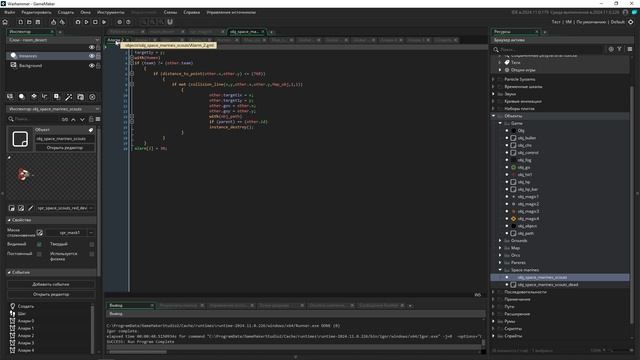
Task: Open asset browser filter funnel icon
Action: click(620, 49)
